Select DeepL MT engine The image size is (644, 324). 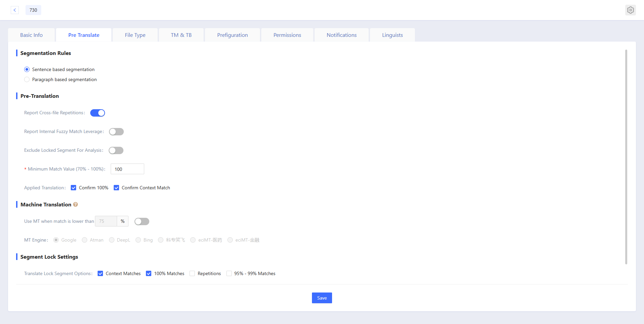pyautogui.click(x=112, y=240)
